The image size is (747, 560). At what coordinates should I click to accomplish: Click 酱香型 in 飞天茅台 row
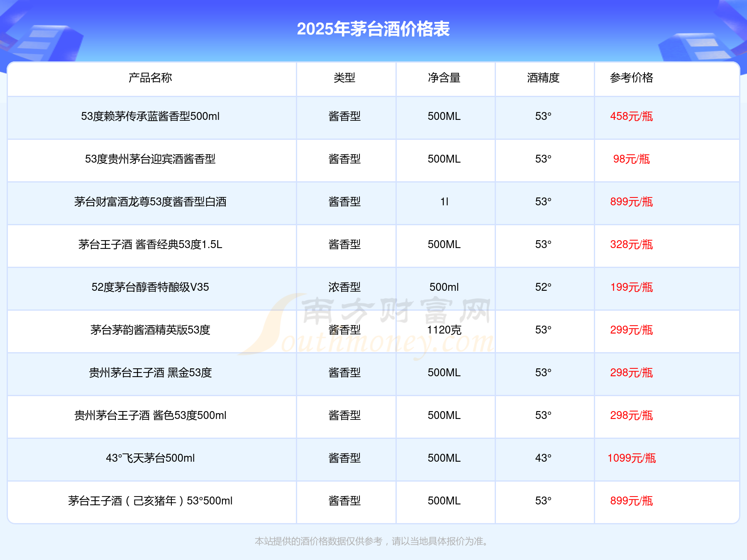344,458
